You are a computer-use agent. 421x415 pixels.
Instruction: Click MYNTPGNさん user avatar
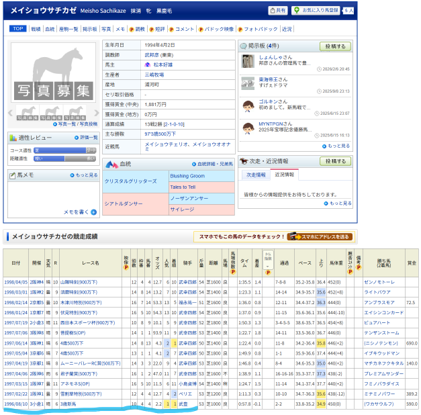[x=248, y=128]
